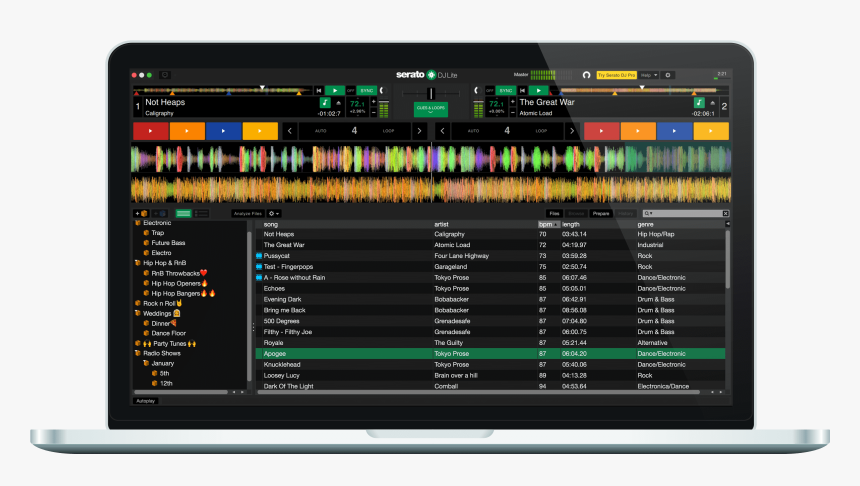Toggle keylock music note on deck 2
The width and height of the screenshot is (860, 486).
[x=699, y=103]
